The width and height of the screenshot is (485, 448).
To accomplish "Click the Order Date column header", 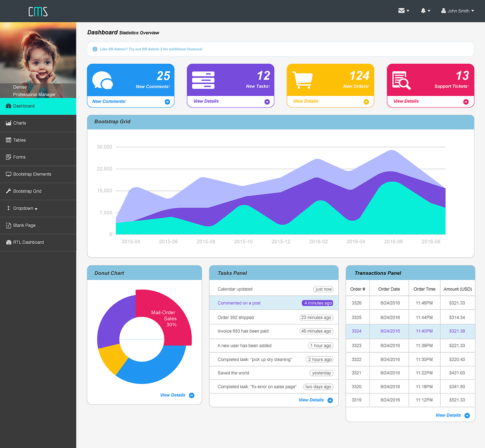I will pyautogui.click(x=389, y=289).
